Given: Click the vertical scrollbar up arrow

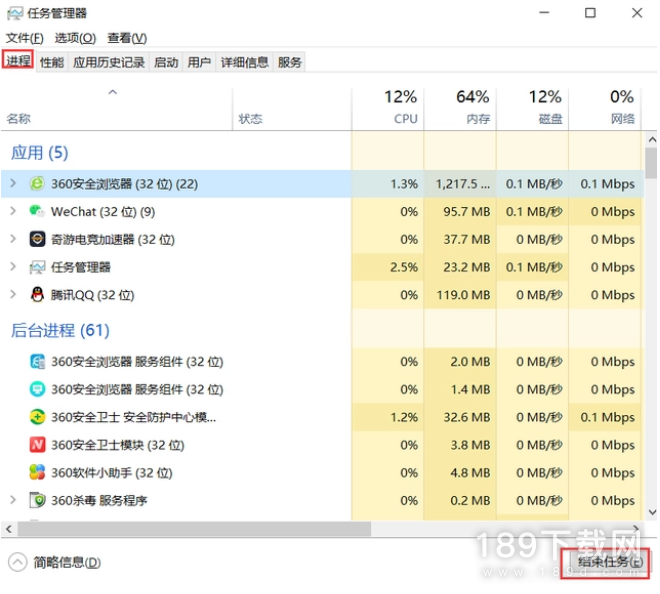Looking at the screenshot, I should click(652, 139).
